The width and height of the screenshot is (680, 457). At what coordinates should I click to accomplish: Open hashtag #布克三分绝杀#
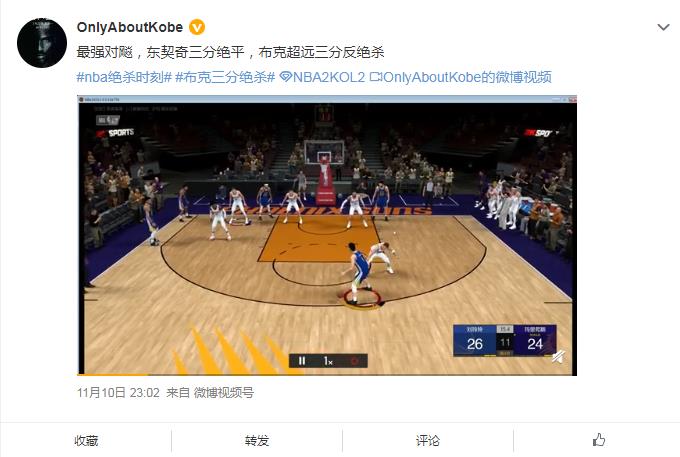225,77
